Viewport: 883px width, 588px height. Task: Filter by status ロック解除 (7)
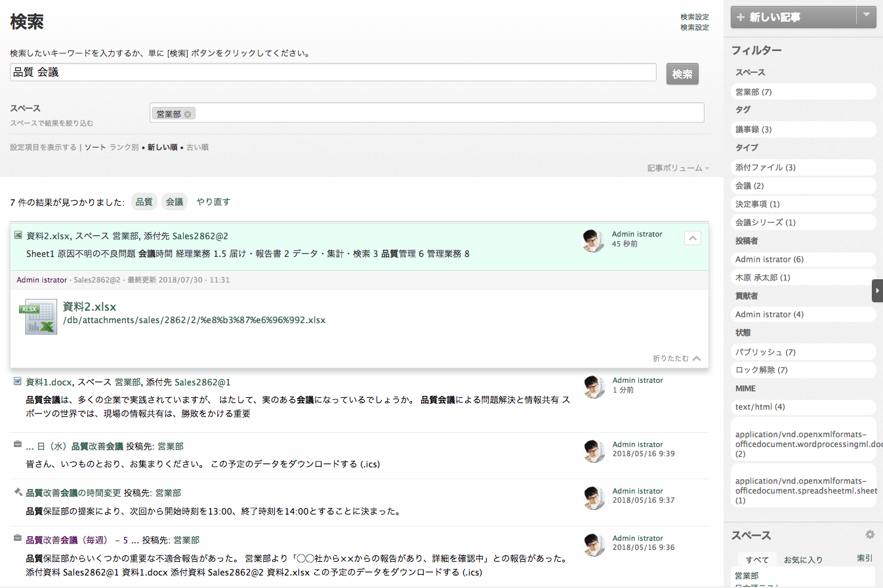click(804, 370)
